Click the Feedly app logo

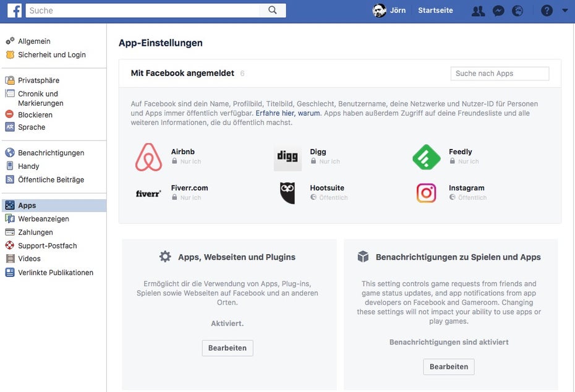(427, 157)
